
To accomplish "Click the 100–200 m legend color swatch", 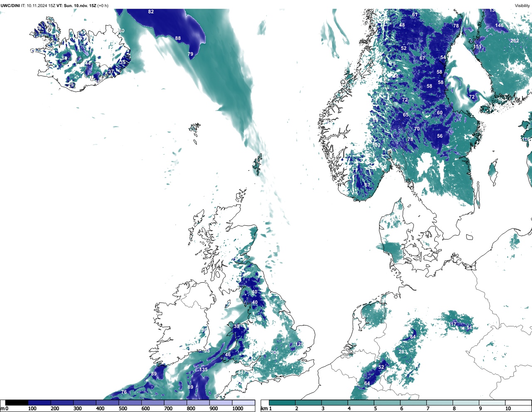I will (x=39, y=402).
